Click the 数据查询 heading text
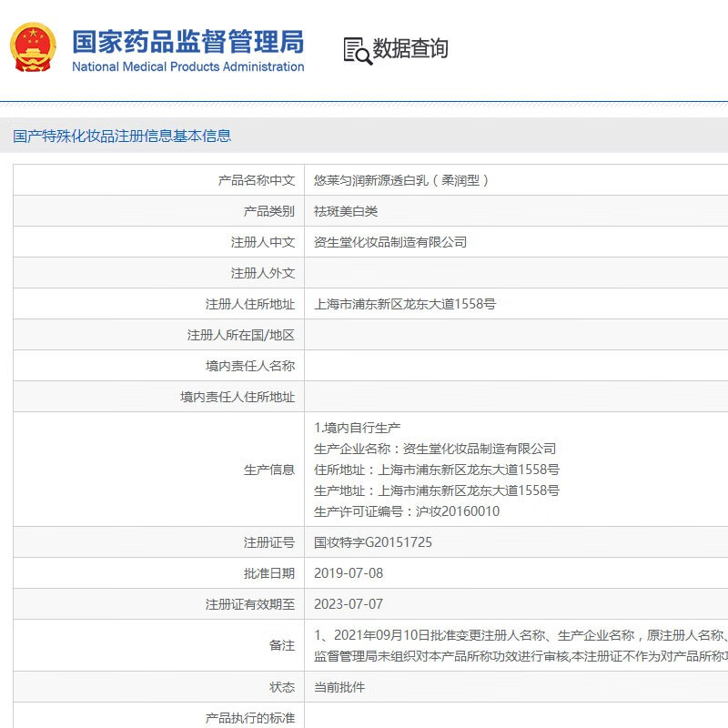The height and width of the screenshot is (728, 728). click(410, 48)
